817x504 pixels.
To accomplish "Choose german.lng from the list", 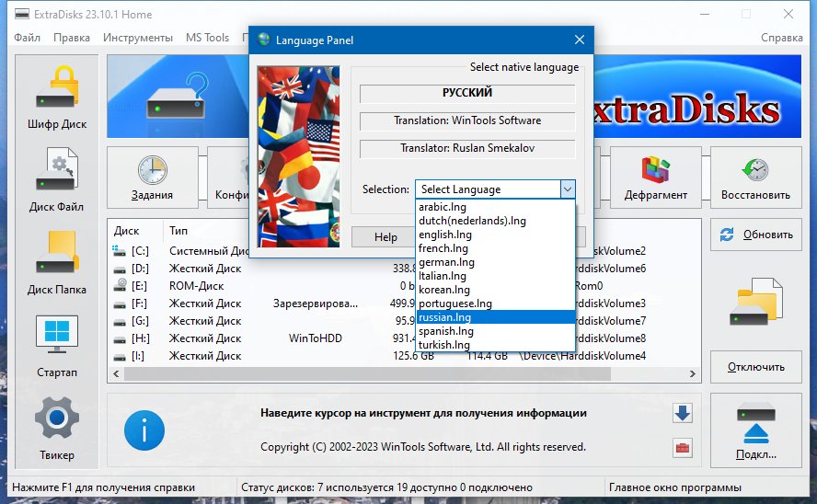I will click(496, 262).
